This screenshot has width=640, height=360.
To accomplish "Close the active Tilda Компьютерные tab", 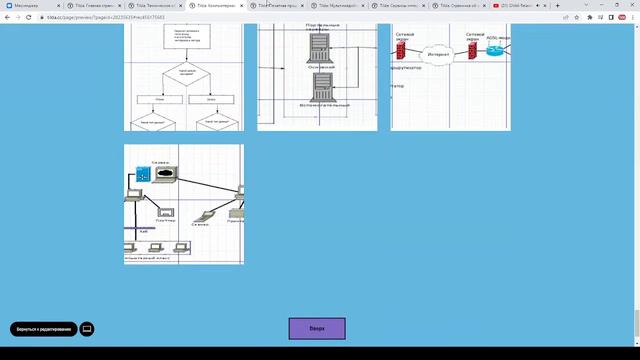I will coord(242,6).
